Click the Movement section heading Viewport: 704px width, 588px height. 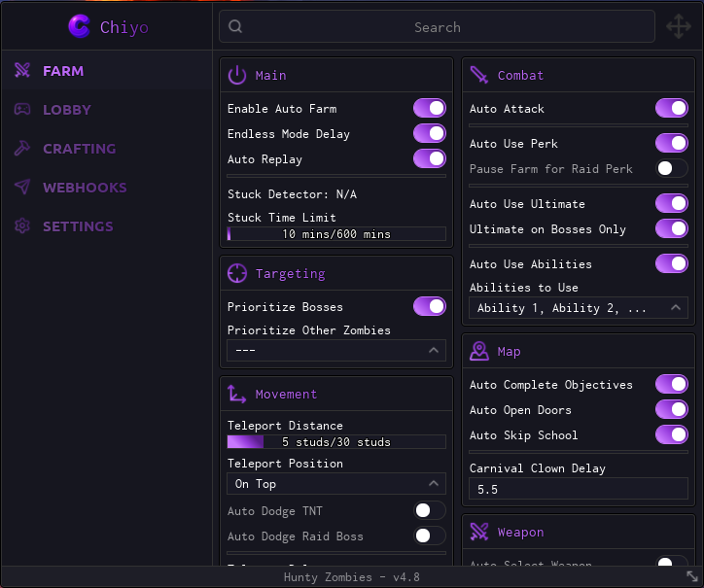point(286,394)
